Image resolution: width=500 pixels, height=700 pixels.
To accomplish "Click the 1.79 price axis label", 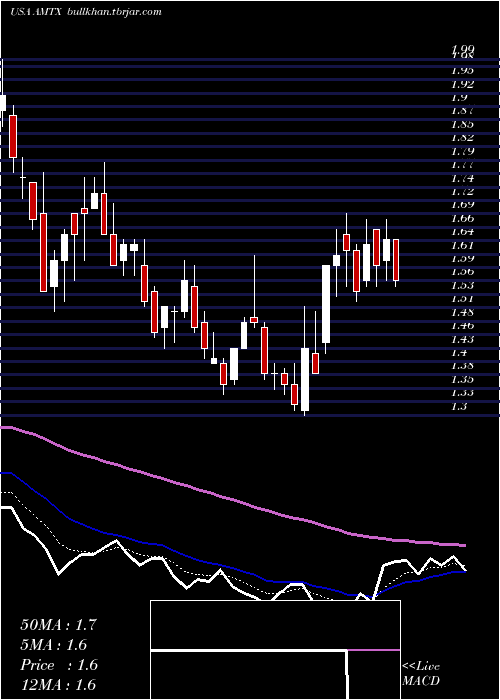I will point(462,151).
